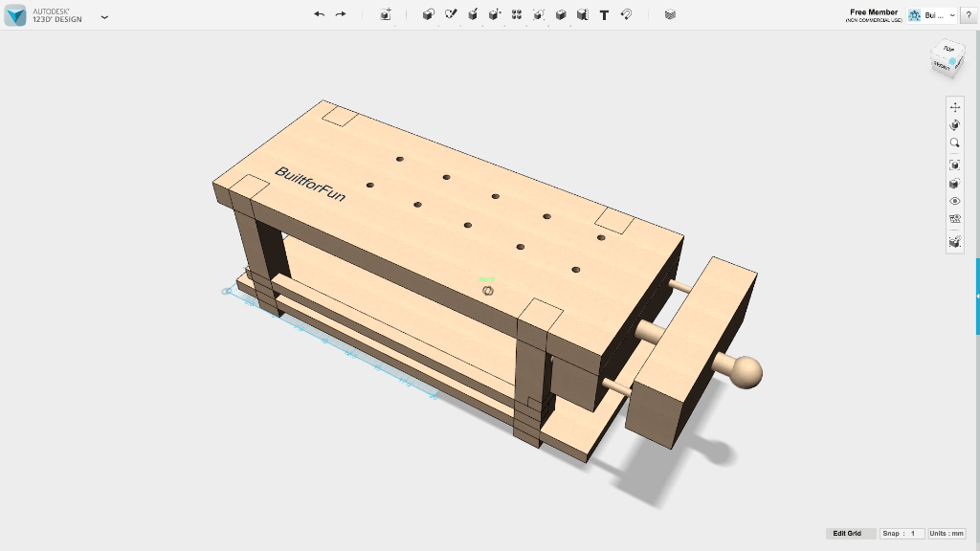Open the Measure tool

tap(583, 14)
